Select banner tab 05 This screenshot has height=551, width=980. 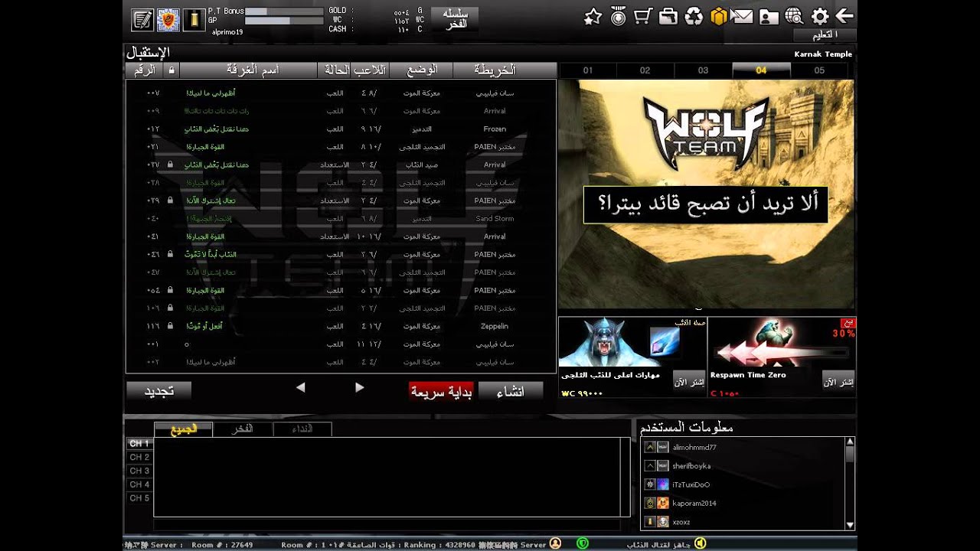[x=819, y=70]
